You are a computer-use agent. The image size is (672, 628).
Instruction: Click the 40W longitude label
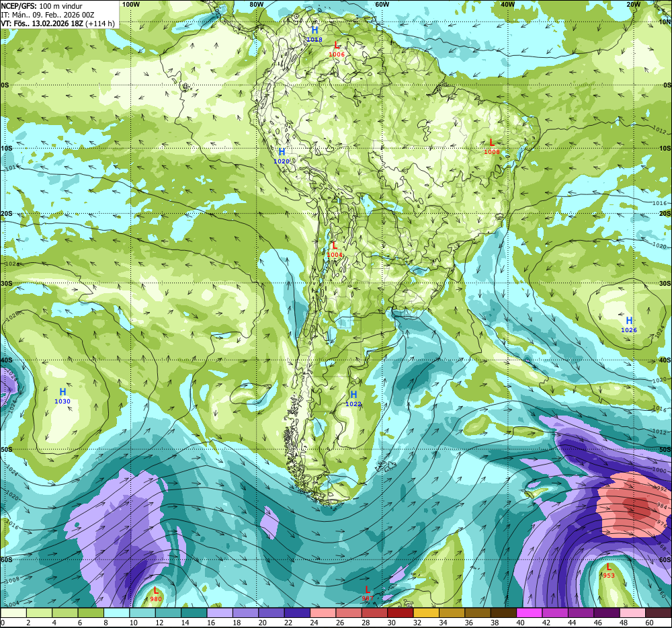coord(507,4)
